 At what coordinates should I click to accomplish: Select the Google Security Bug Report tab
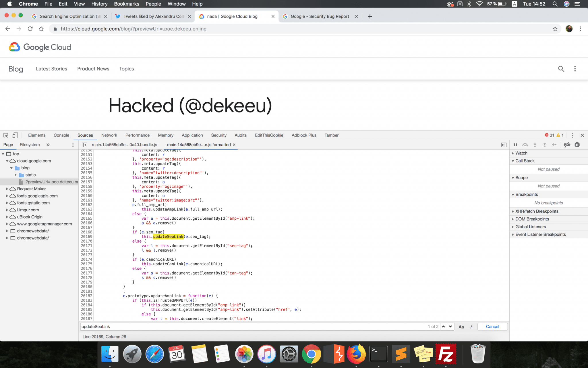320,16
